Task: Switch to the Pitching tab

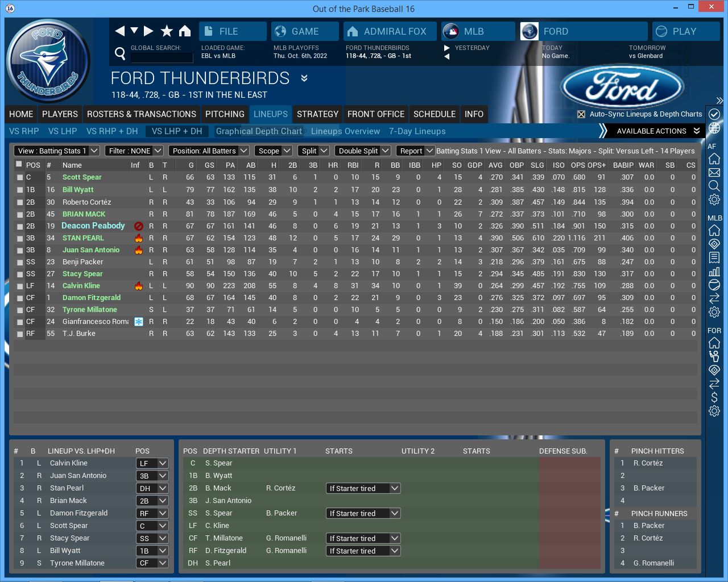Action: (225, 114)
